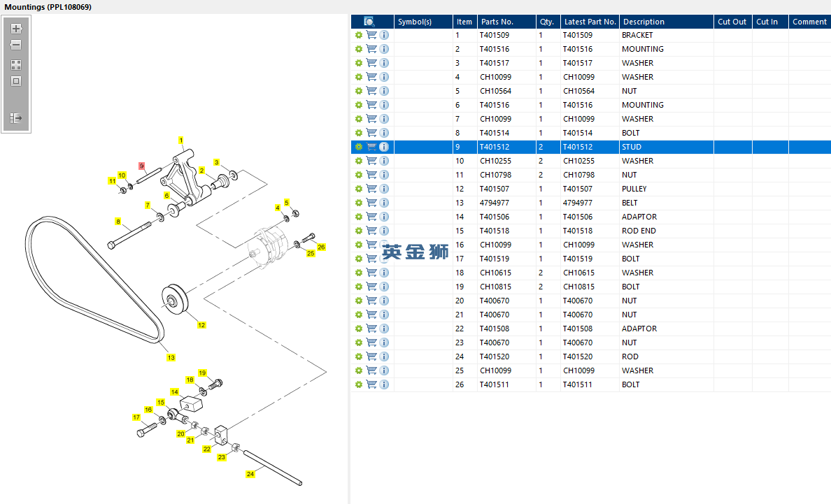Viewport: 831px width, 504px height.
Task: Click callout 22 on the rod adaptor
Action: (206, 449)
